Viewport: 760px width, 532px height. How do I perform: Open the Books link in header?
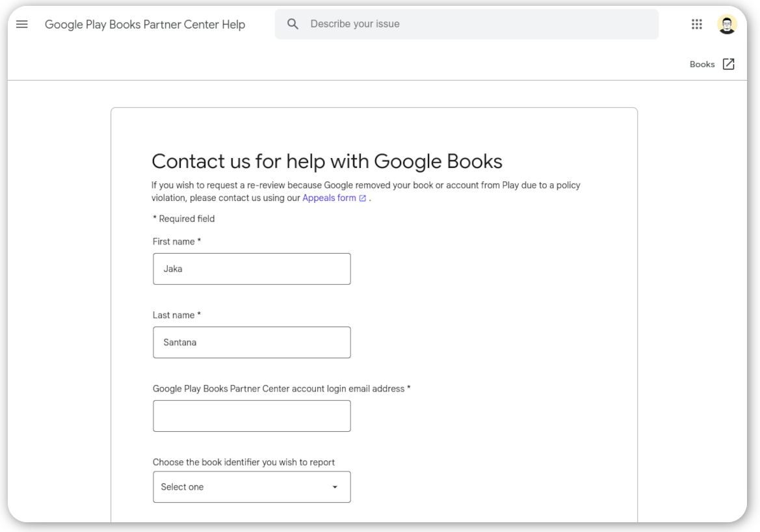pyautogui.click(x=702, y=64)
